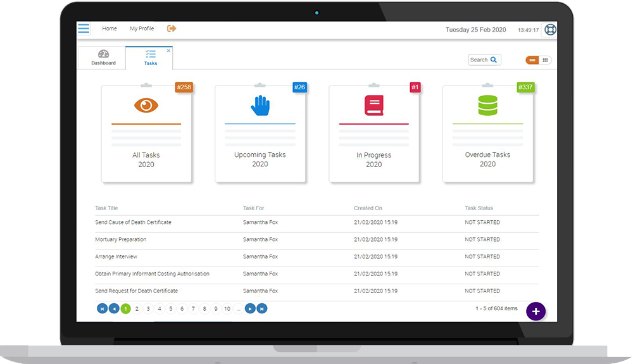This screenshot has width=633, height=364.
Task: Go to first page arrow
Action: point(102,309)
